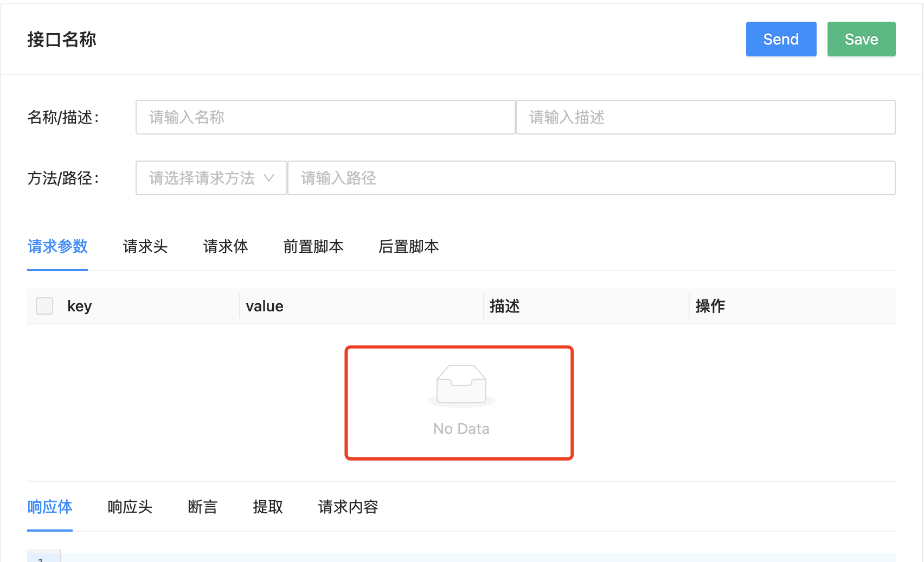924x562 pixels.
Task: Open the 请求体 tab
Action: [x=226, y=247]
